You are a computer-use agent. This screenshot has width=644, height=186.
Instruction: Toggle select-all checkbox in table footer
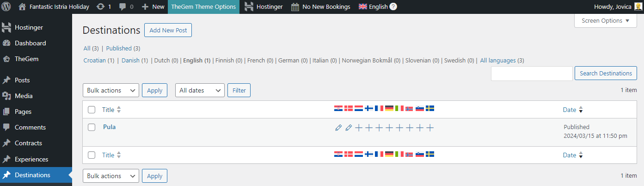click(x=92, y=155)
